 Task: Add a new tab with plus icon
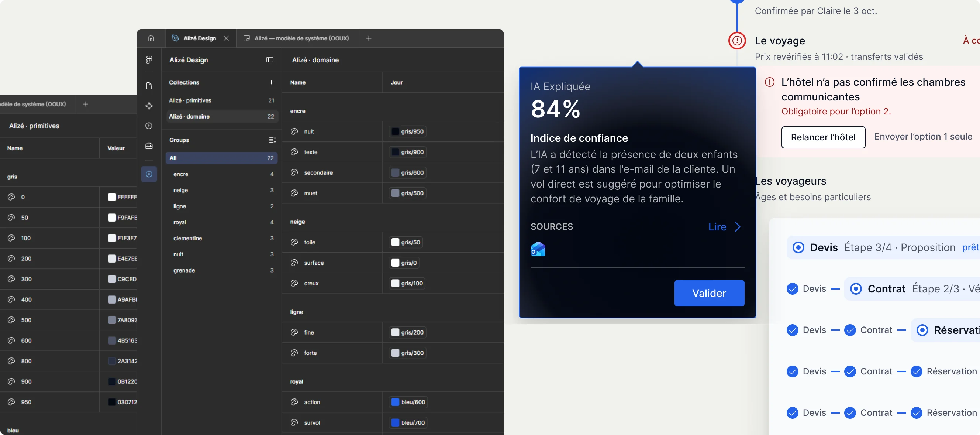click(x=369, y=38)
